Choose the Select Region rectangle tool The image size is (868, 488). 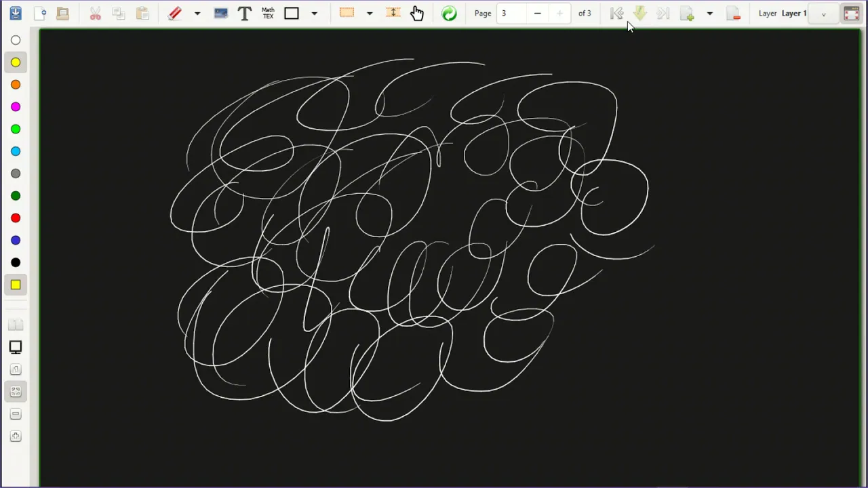click(347, 13)
